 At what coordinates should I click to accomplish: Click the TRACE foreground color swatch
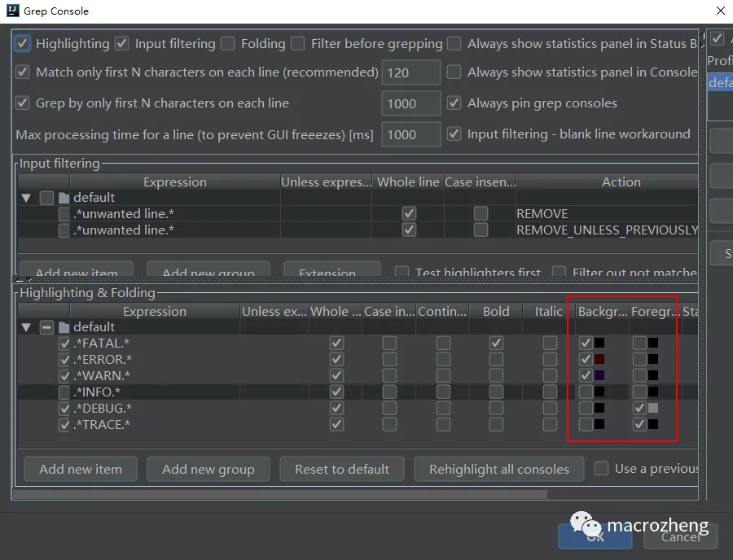[653, 425]
